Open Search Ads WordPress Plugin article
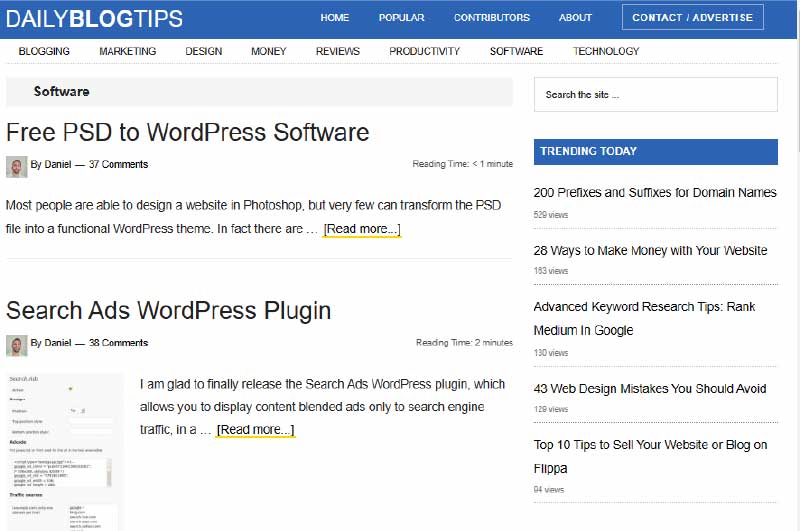This screenshot has height=531, width=800. pyautogui.click(x=168, y=310)
